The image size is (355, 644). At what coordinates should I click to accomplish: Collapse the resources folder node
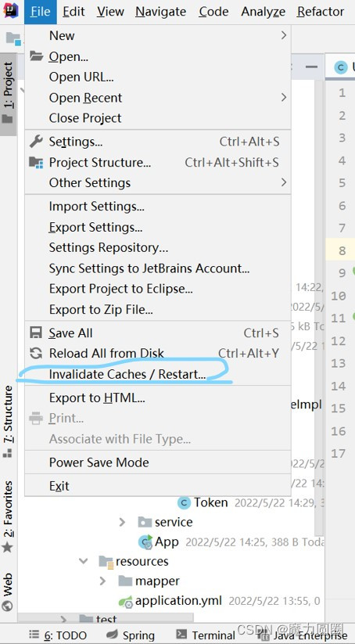pyautogui.click(x=84, y=561)
